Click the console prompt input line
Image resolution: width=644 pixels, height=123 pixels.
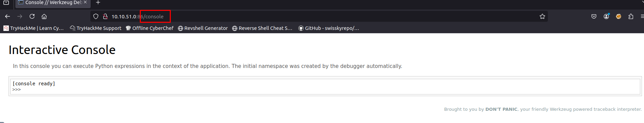(x=325, y=90)
